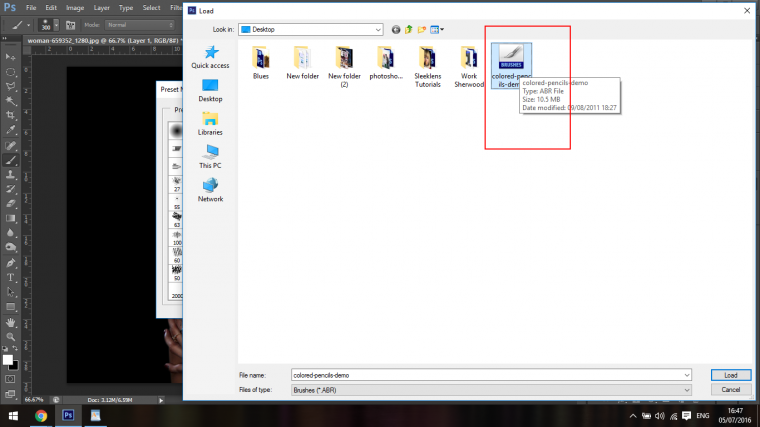Change the screen mode
This screenshot has width=760, height=427.
click(x=10, y=394)
